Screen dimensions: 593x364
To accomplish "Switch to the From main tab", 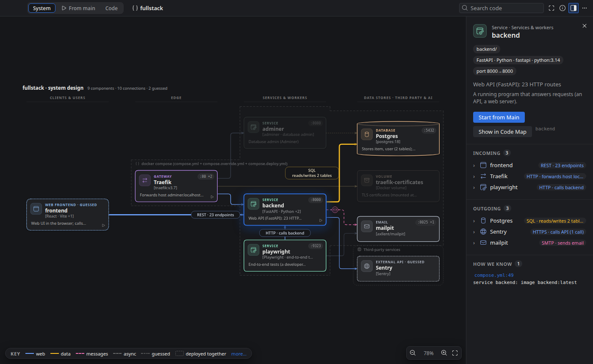I will click(78, 8).
